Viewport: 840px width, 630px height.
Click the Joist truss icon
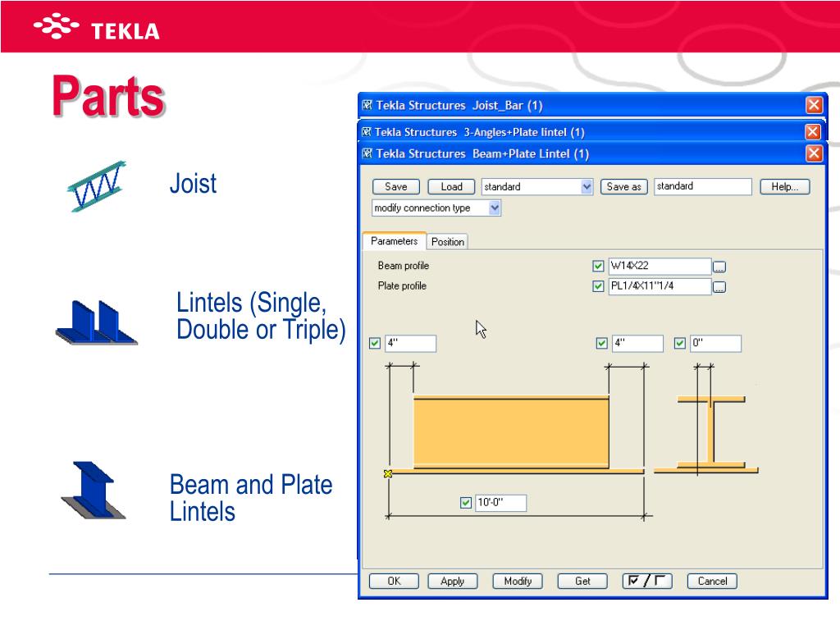tap(97, 186)
